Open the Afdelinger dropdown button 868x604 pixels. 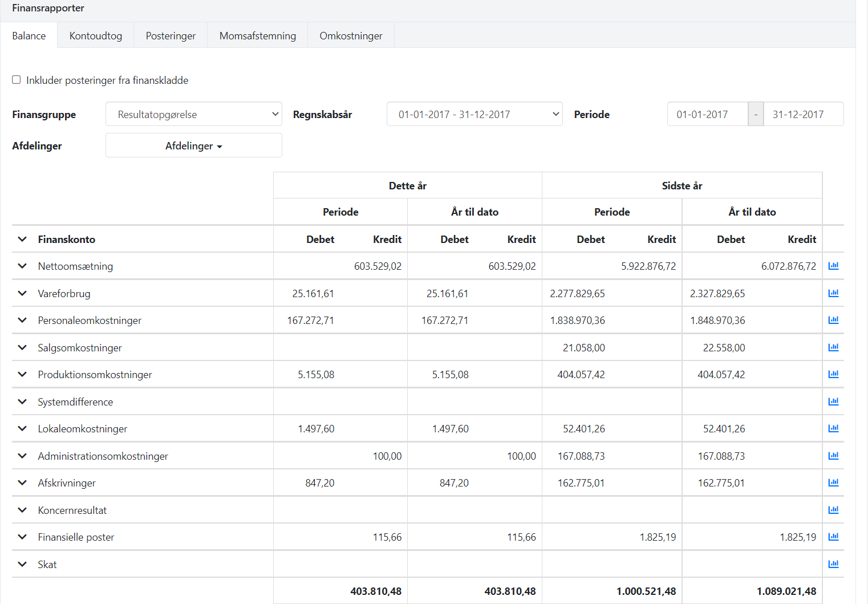pos(193,145)
